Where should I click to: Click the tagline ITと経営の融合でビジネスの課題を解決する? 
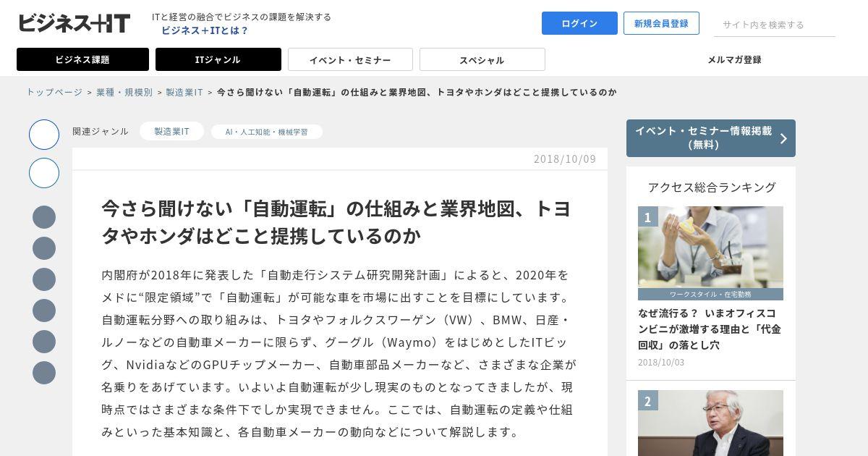tap(242, 17)
